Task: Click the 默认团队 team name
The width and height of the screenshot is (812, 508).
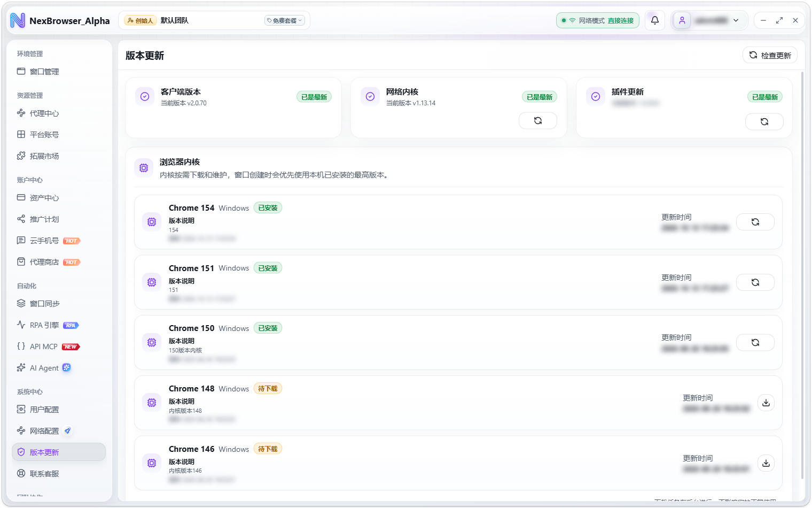Action: point(175,20)
